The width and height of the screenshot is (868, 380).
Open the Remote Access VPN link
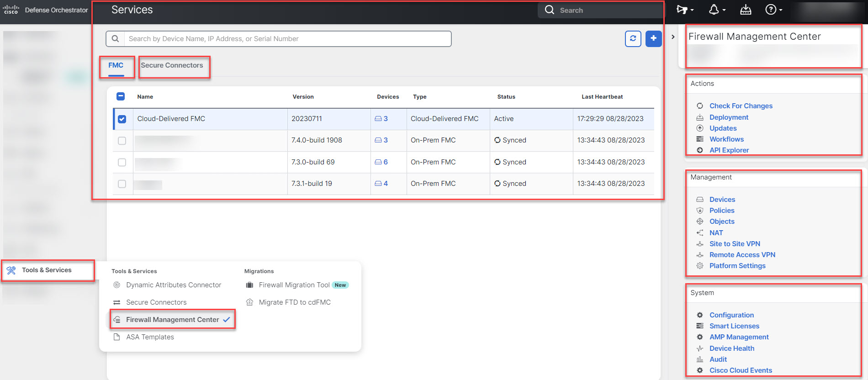coord(742,255)
